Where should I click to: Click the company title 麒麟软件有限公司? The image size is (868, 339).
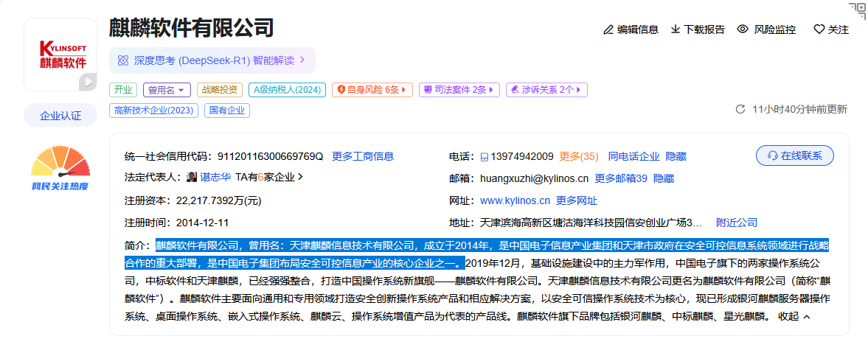(x=192, y=28)
